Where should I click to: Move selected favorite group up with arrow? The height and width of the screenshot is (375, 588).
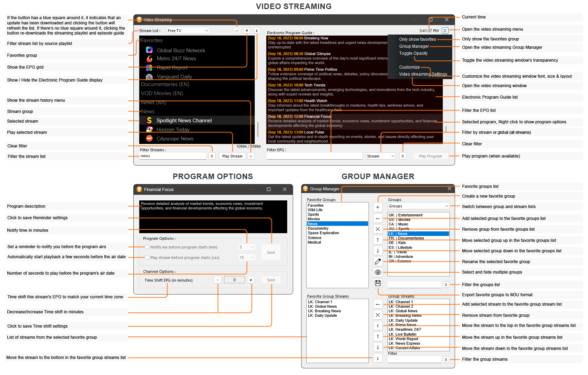click(x=378, y=240)
